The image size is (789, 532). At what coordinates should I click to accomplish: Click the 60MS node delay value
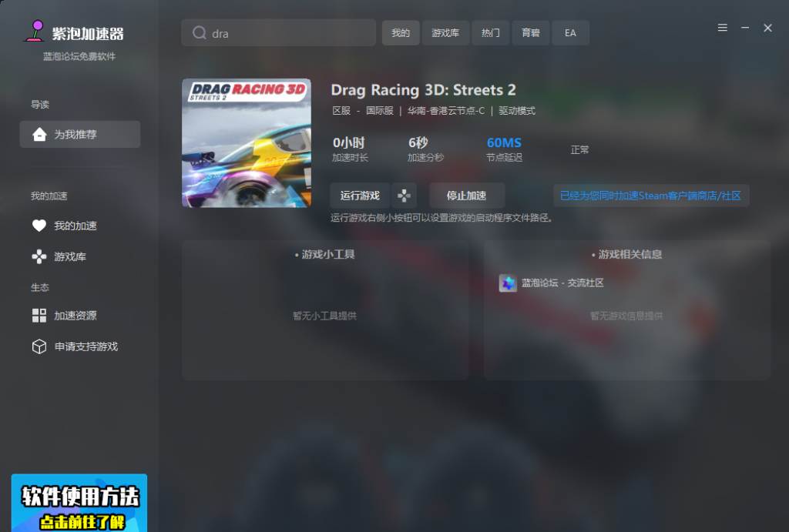pos(504,142)
